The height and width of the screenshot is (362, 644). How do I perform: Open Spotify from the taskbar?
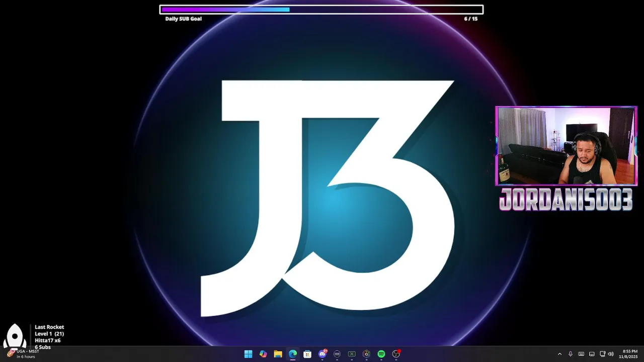(x=381, y=354)
